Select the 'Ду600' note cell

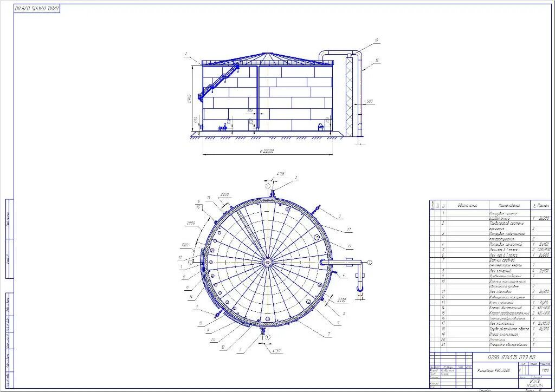tap(544, 255)
